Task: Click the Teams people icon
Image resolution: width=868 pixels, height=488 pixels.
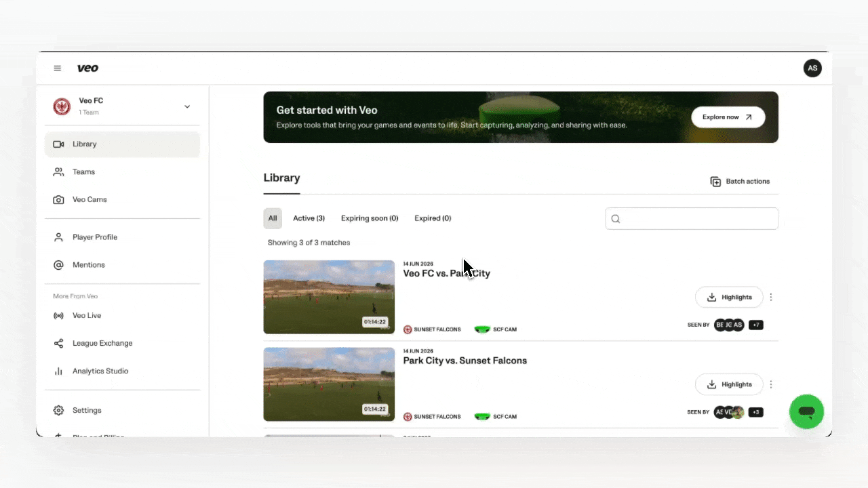Action: pyautogui.click(x=58, y=172)
